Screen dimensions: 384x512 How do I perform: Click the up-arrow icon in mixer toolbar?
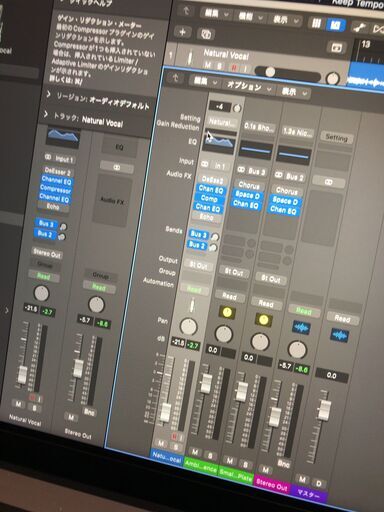175,79
